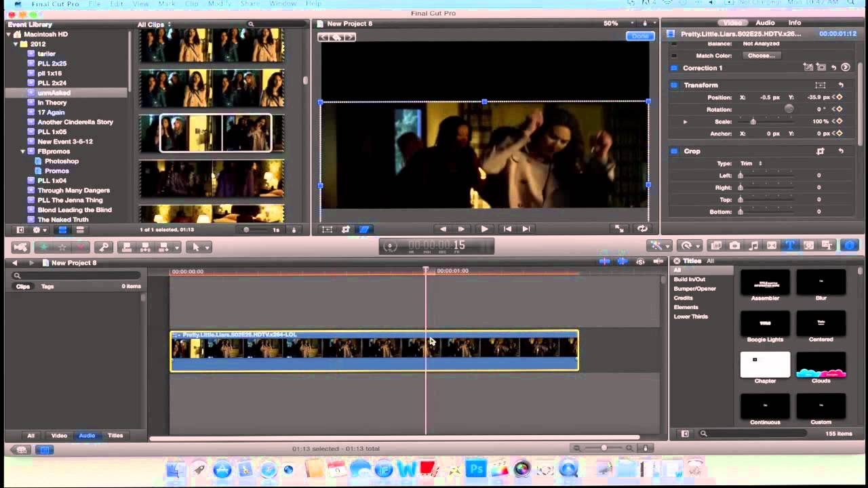
Task: Select the Distort tool below viewer
Action: (x=364, y=229)
